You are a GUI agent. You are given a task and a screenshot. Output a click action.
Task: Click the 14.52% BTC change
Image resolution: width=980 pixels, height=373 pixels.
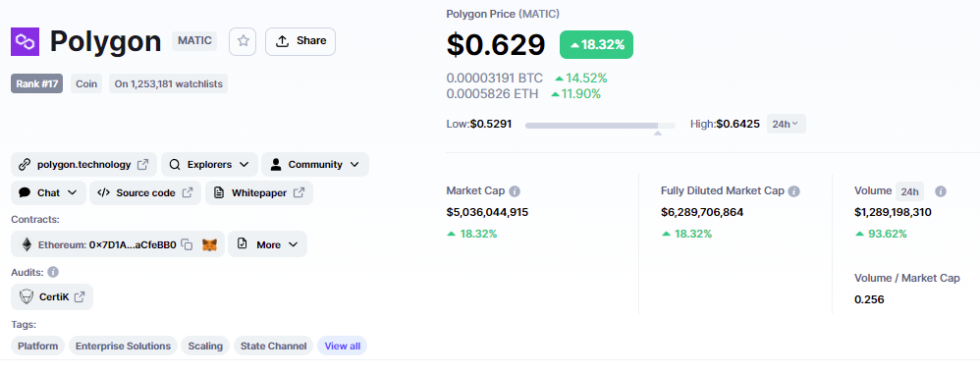[x=580, y=79]
